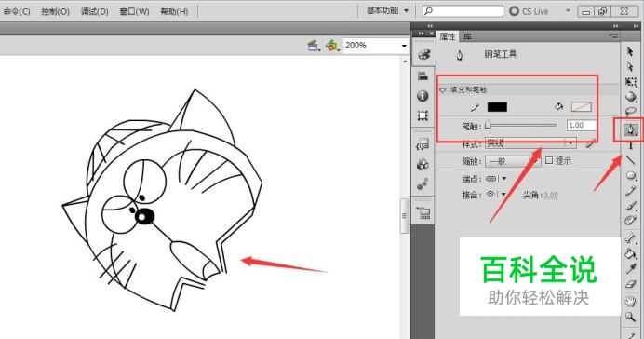This screenshot has width=644, height=339.
Task: Select the Paint Bucket tool
Action: 630,253
